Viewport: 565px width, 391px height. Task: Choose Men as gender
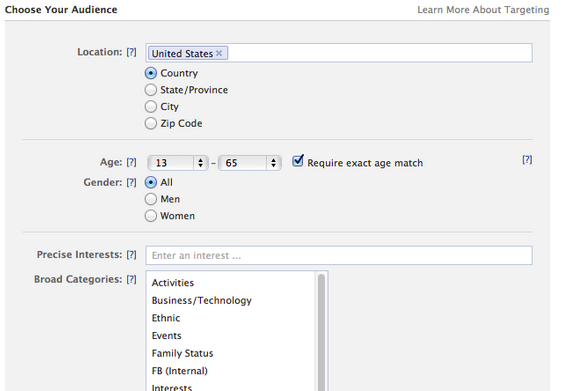tap(151, 199)
